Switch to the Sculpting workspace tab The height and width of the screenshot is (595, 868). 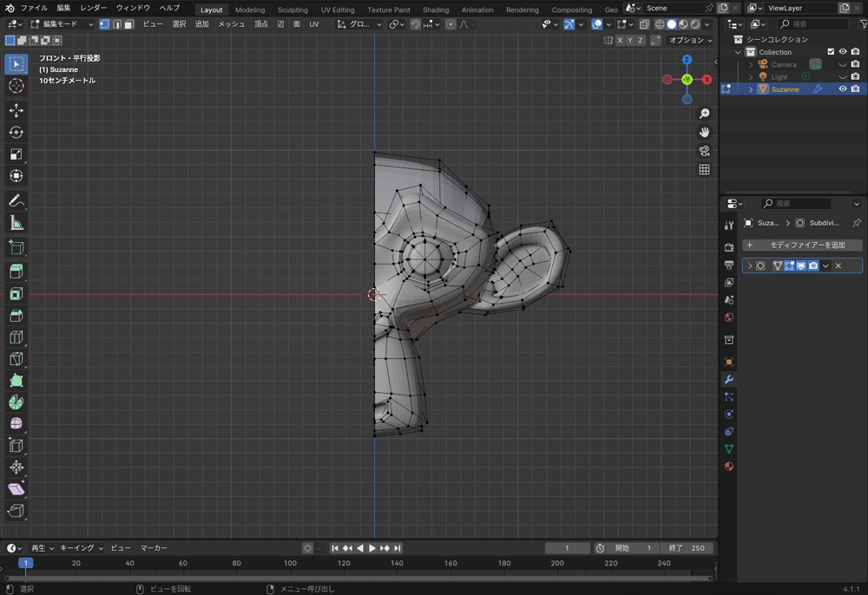pos(293,10)
